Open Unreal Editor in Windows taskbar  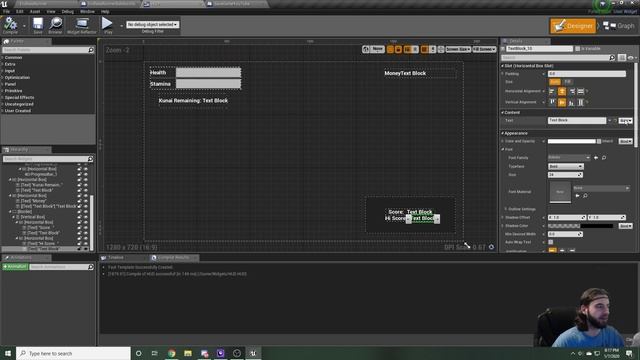point(253,353)
